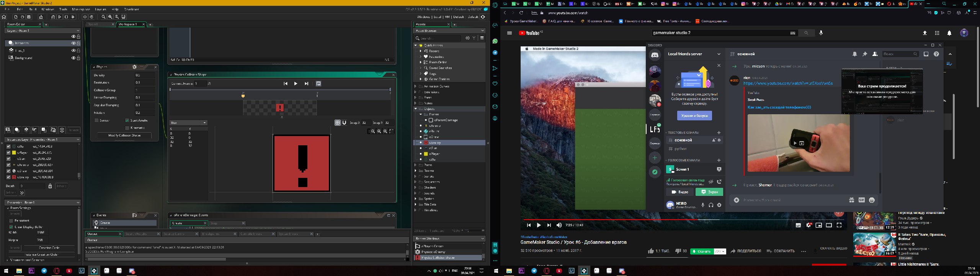980x276 pixels.
Task: Hide the Background layer
Action: pos(73,58)
